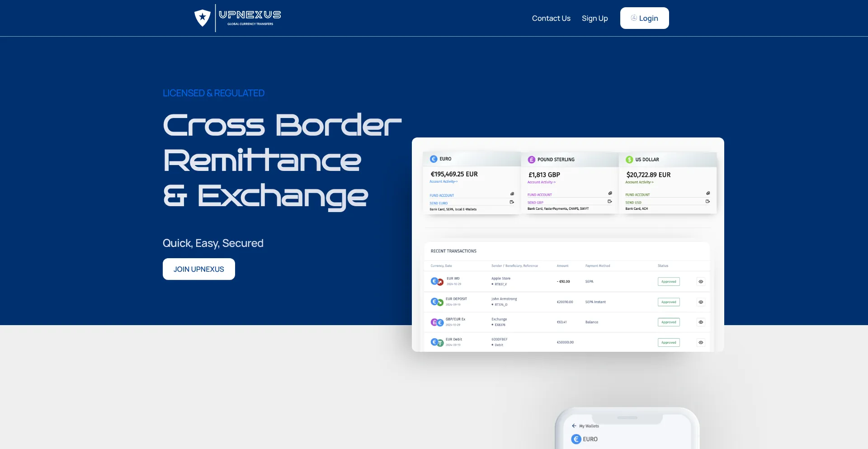The height and width of the screenshot is (449, 868).
Task: Click the JOIN UPNEXUS button
Action: click(198, 269)
